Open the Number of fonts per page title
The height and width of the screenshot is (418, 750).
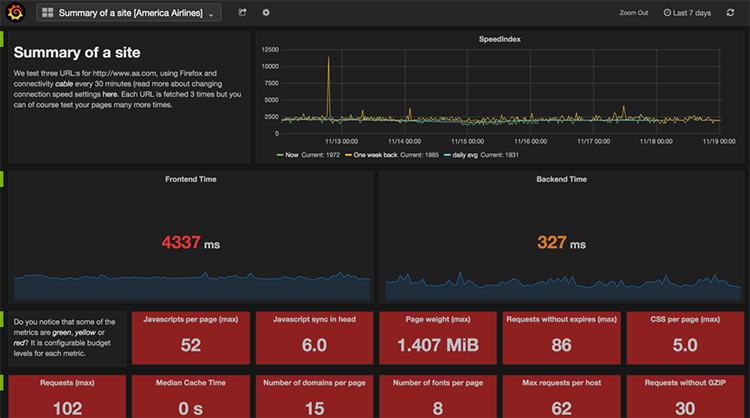438,383
